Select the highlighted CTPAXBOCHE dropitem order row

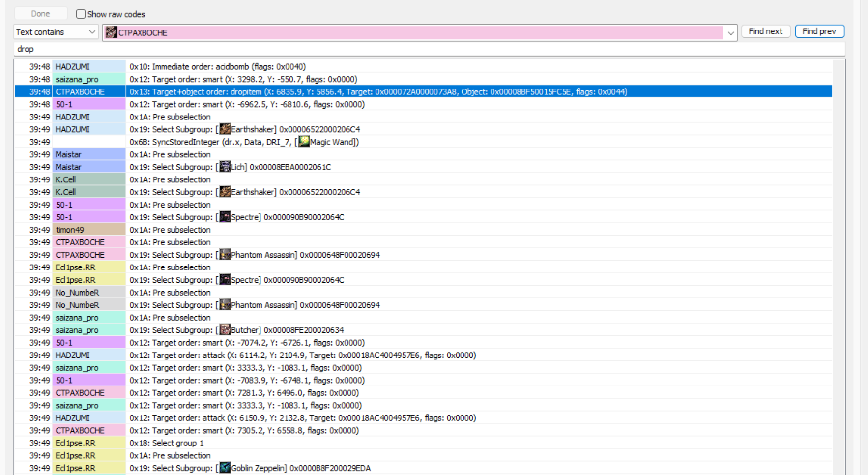[423, 91]
